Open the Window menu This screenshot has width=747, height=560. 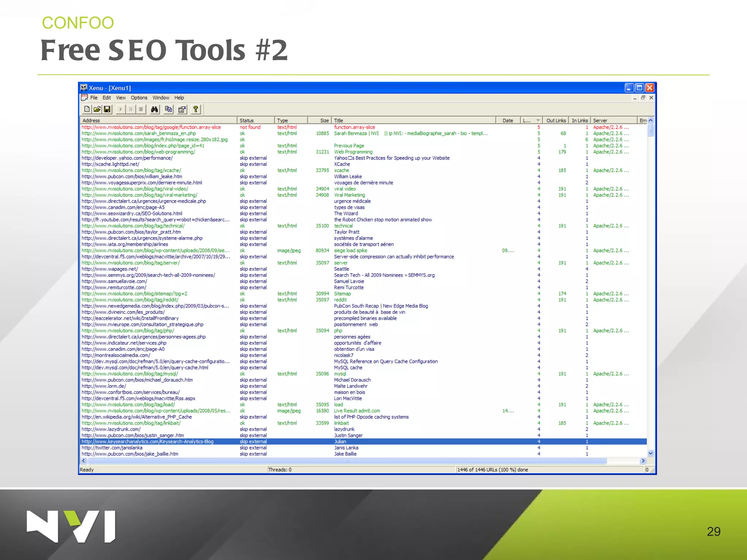point(161,98)
